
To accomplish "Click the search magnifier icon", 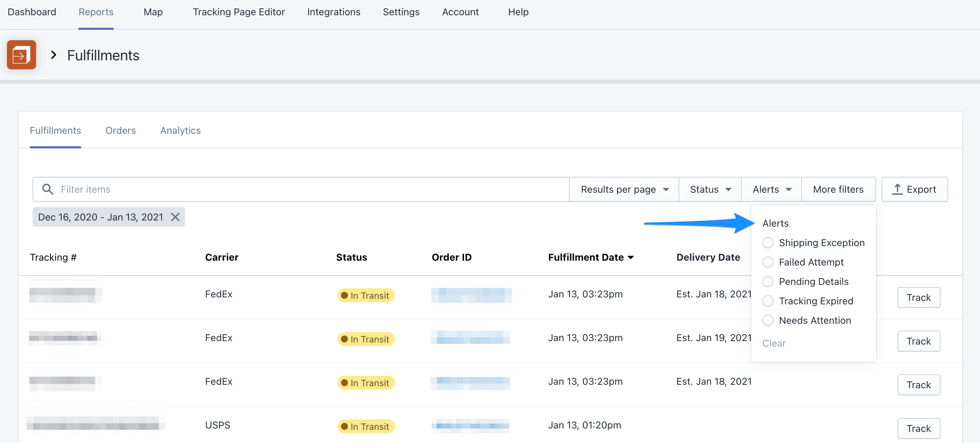I will pos(47,189).
